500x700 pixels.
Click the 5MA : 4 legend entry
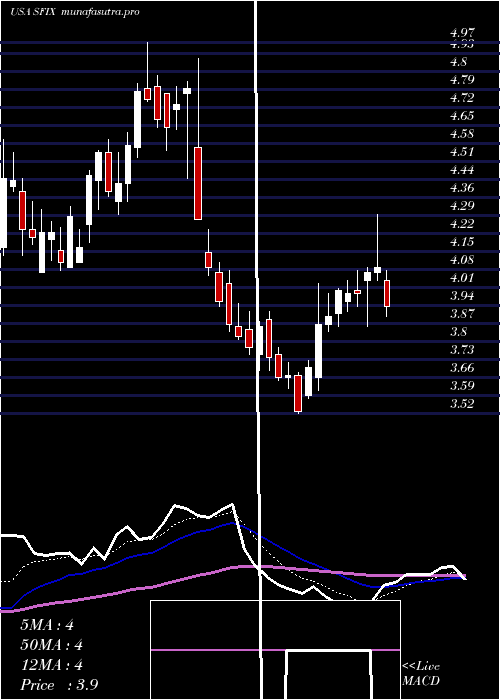point(47,625)
